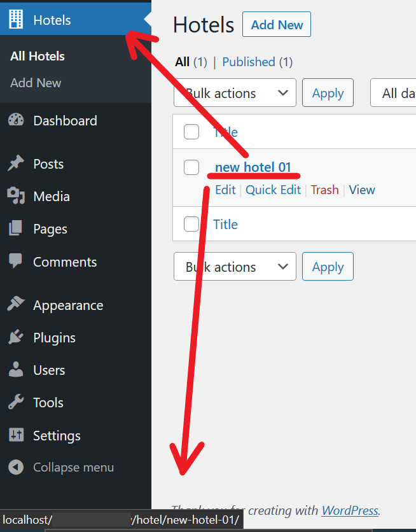Tick the checkbox beside new hotel 01
Viewport: 416px width, 532px height.
click(x=191, y=167)
